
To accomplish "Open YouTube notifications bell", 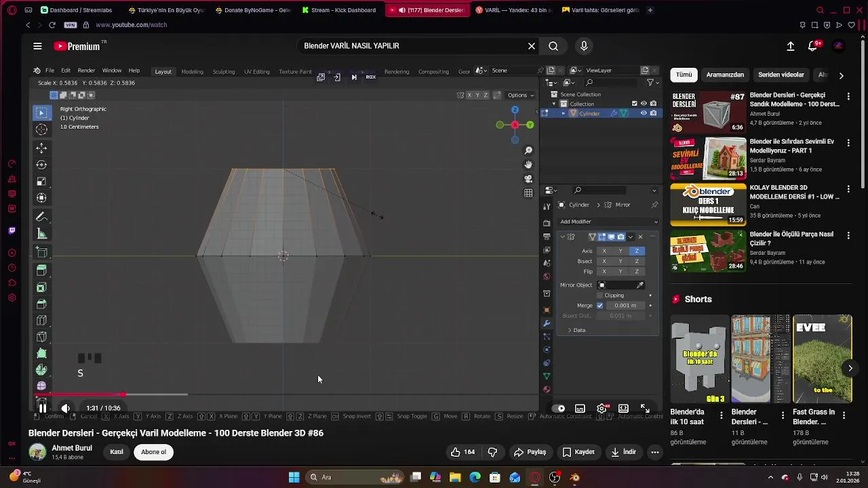I will pyautogui.click(x=813, y=46).
